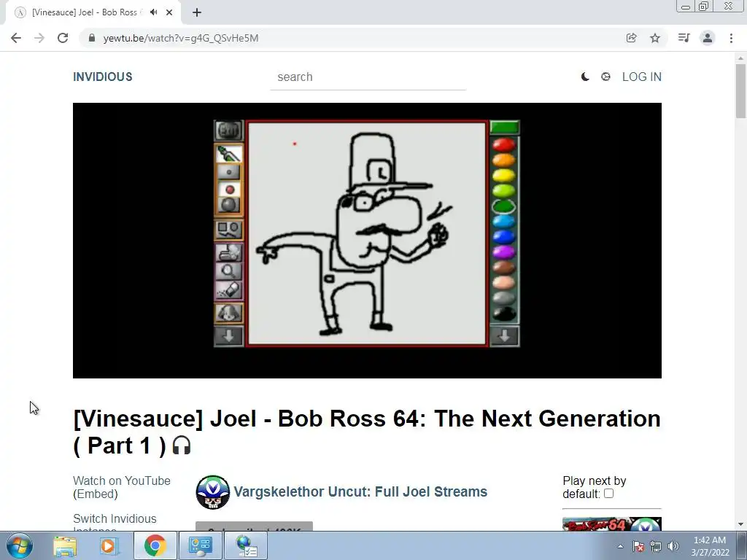Click the tool panel down arrow

228,336
